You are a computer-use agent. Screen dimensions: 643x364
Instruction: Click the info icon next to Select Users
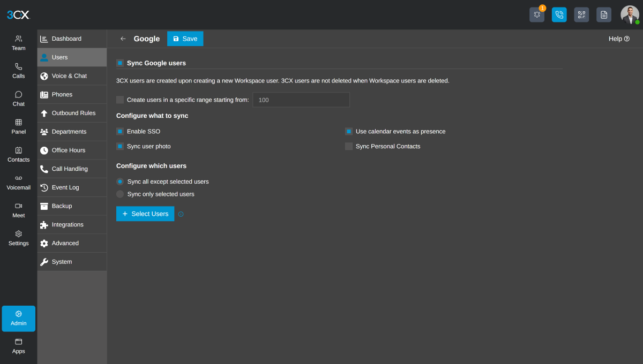181,214
